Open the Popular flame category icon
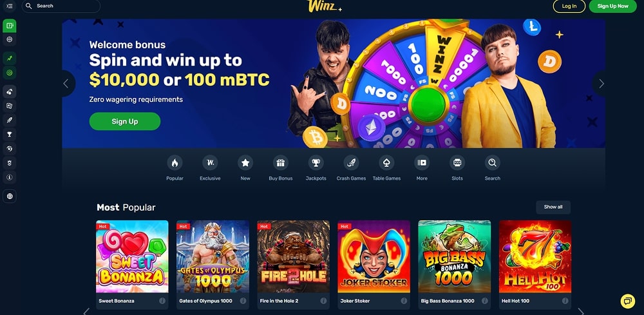 click(175, 163)
